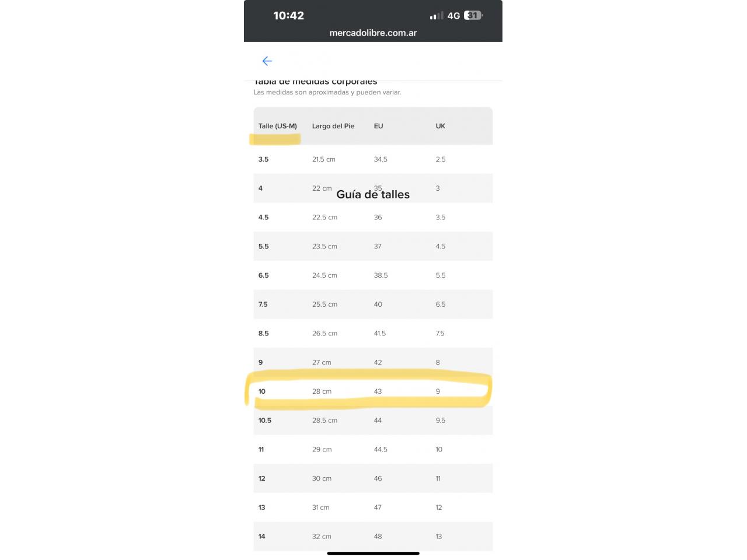
Task: Tap the 10:42 clock in status bar
Action: pos(288,16)
